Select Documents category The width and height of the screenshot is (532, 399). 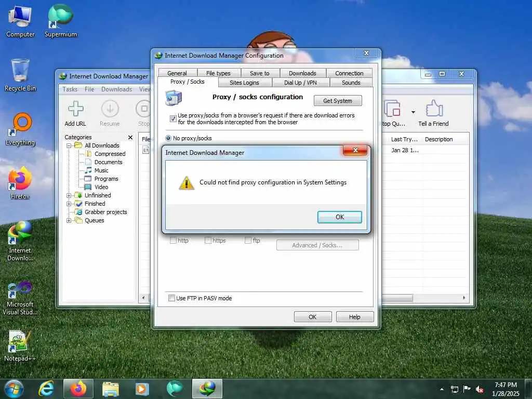[x=108, y=162]
